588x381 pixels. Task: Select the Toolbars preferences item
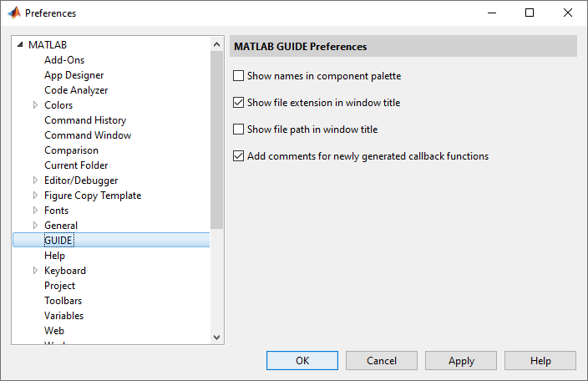pos(63,301)
